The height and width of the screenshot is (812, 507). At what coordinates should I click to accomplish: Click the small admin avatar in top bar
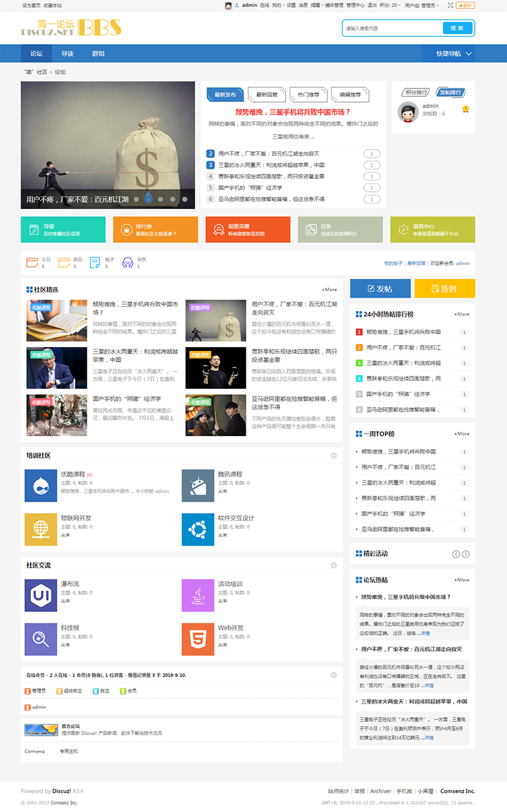[x=228, y=5]
